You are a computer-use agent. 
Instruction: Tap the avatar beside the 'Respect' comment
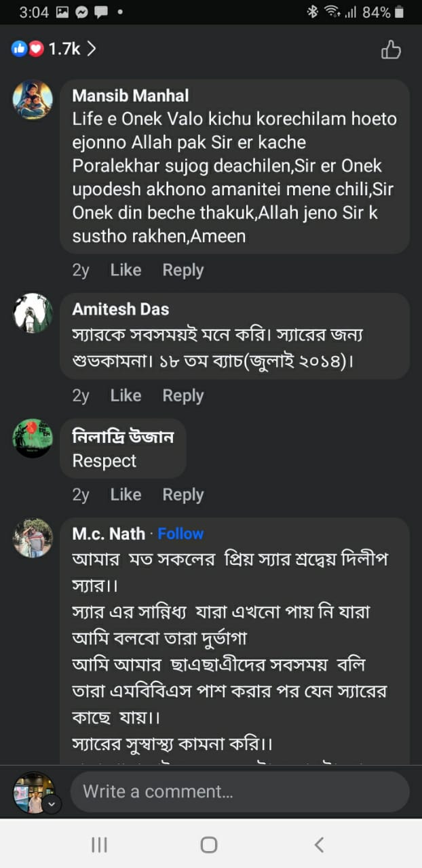(33, 438)
